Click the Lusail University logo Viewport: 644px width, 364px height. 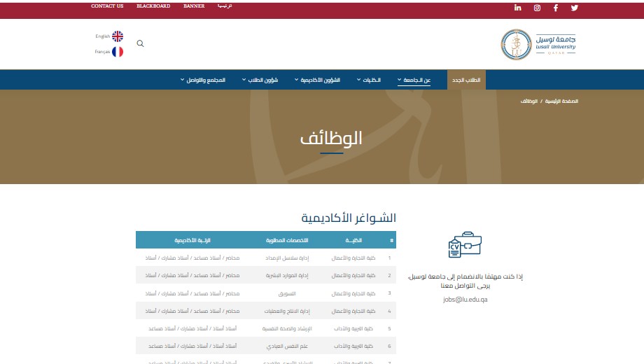[538, 44]
